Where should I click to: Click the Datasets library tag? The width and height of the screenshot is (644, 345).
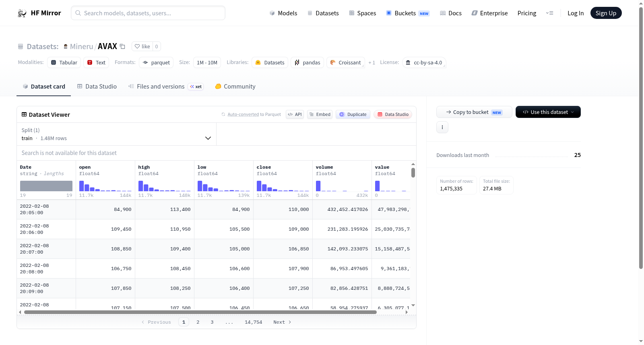(x=270, y=62)
